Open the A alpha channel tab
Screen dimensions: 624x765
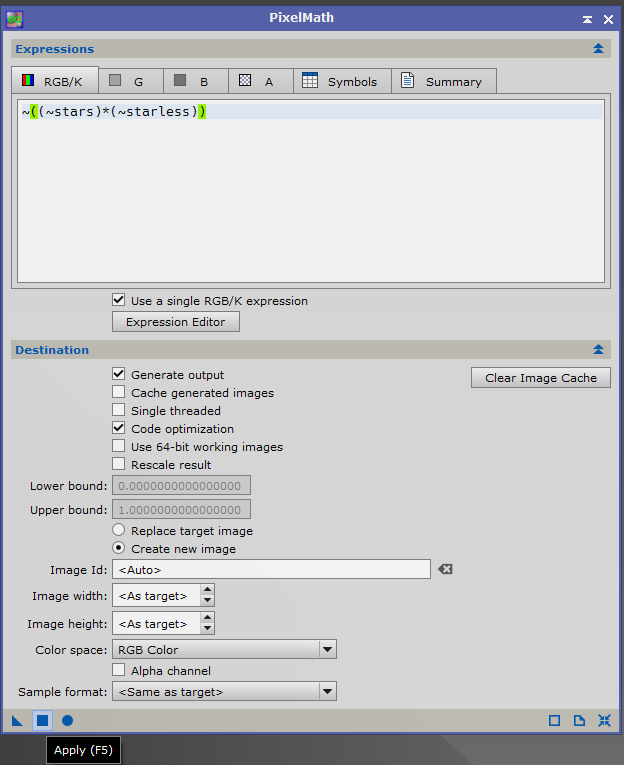(261, 81)
